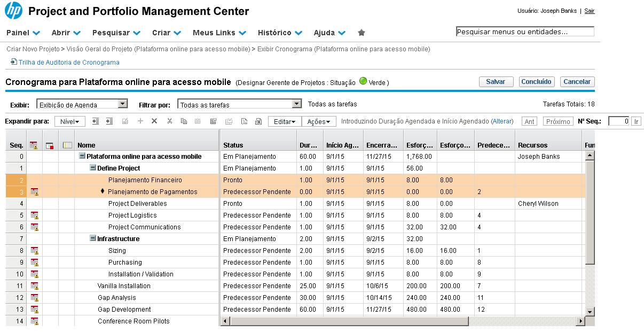Image resolution: width=644 pixels, height=332 pixels.
Task: Click the Nº Seq. input field
Action: [x=618, y=121]
